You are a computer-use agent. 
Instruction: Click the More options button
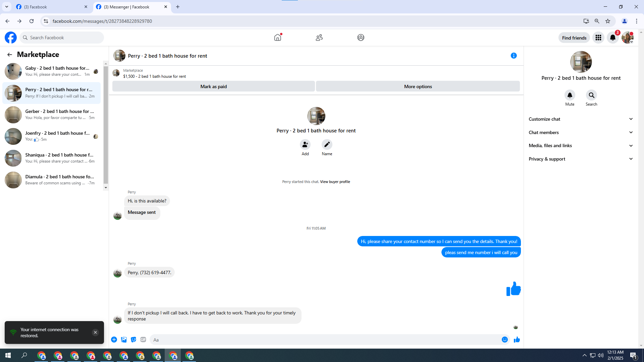[418, 86]
